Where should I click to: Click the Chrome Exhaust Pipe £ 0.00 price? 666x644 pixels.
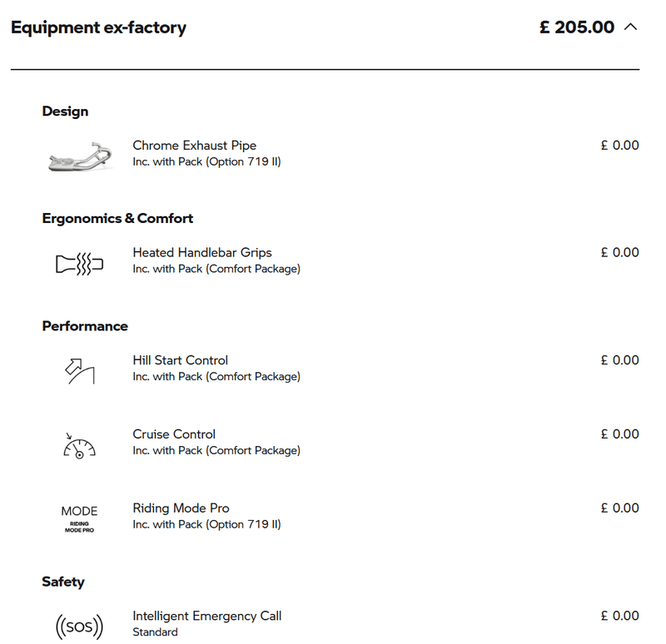(619, 146)
